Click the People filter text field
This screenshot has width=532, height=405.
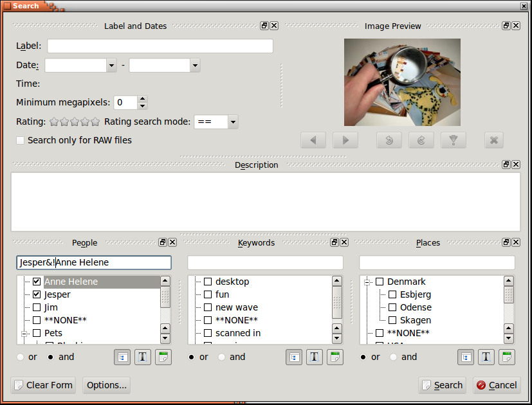tap(94, 262)
